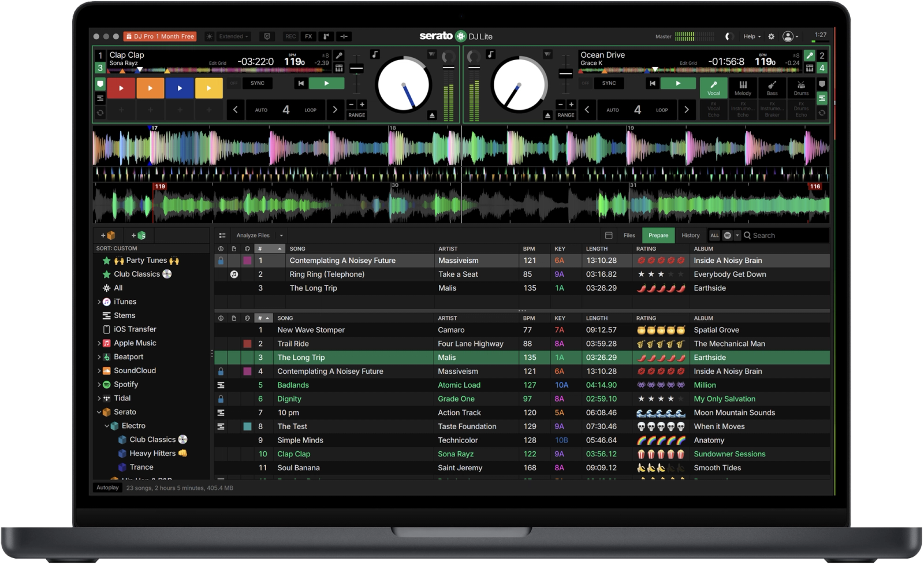Screen dimensions: 924x565
Task: Toggle the Drums stem pad
Action: pos(801,88)
